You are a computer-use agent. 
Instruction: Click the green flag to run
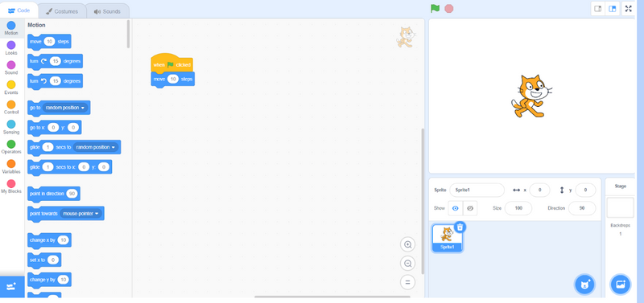435,8
